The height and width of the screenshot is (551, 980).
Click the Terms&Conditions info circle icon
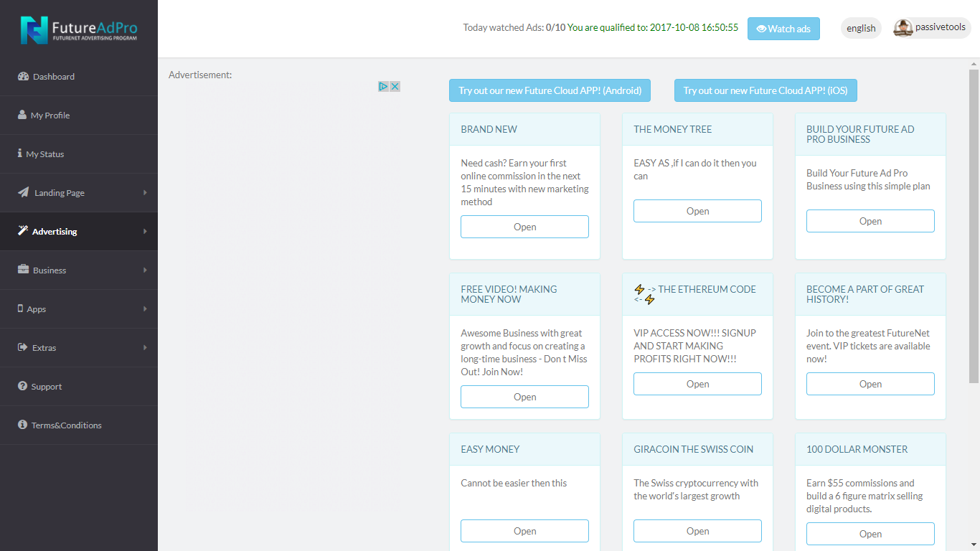tap(23, 425)
